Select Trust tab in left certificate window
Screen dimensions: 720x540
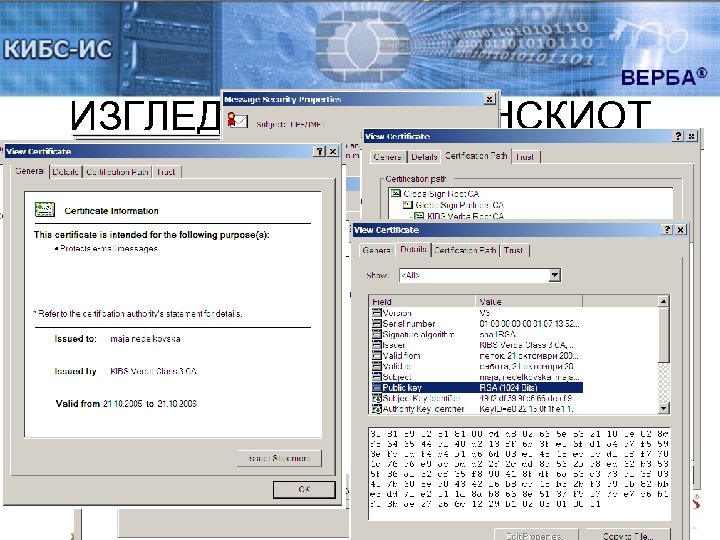166,172
